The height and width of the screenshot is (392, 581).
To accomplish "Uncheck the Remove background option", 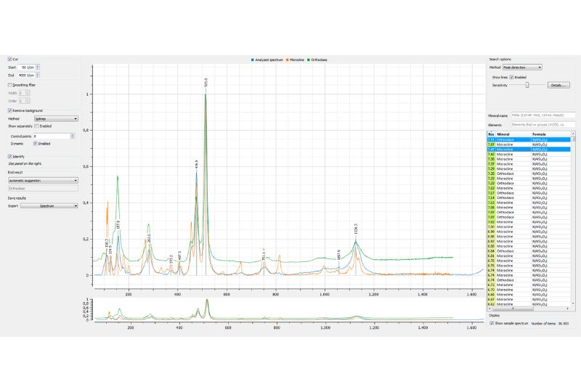I will [9, 110].
